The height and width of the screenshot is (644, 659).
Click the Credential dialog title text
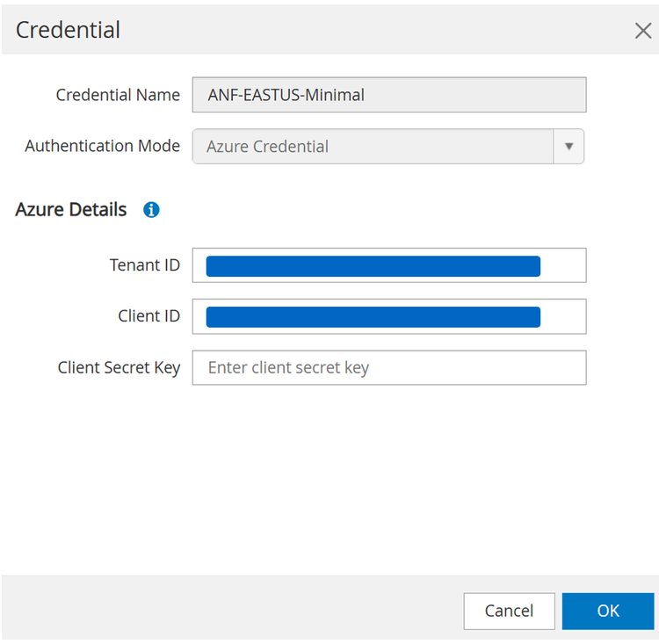click(68, 30)
